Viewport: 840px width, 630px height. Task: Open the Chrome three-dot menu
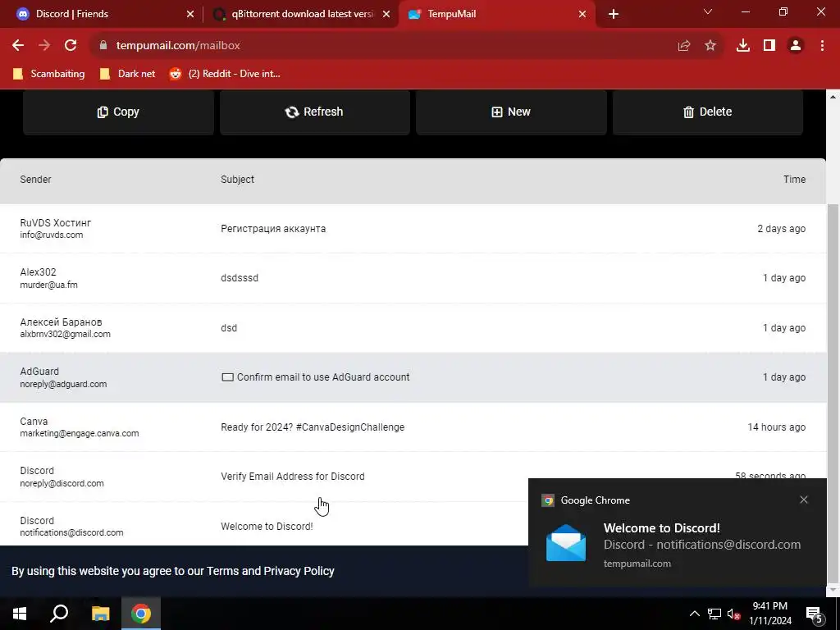click(822, 46)
